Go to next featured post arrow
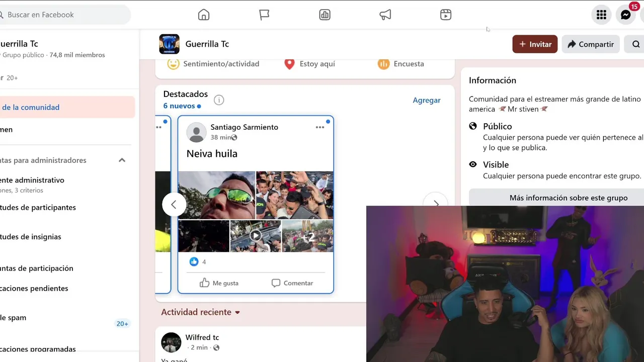Screen dimensions: 644x362 (436, 204)
